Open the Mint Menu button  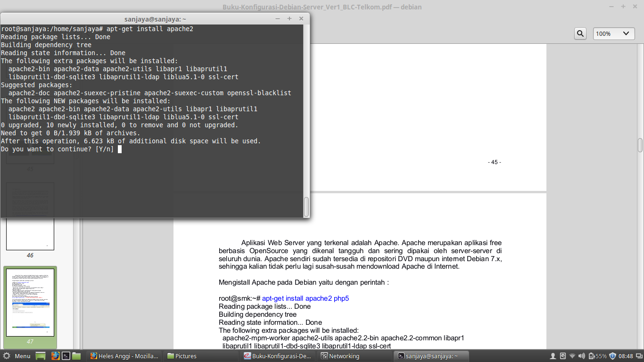(17, 356)
